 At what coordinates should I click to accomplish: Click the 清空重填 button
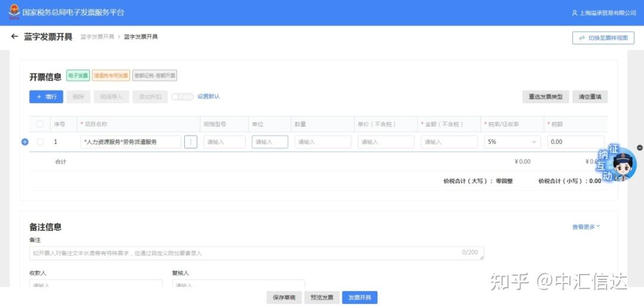pos(590,97)
